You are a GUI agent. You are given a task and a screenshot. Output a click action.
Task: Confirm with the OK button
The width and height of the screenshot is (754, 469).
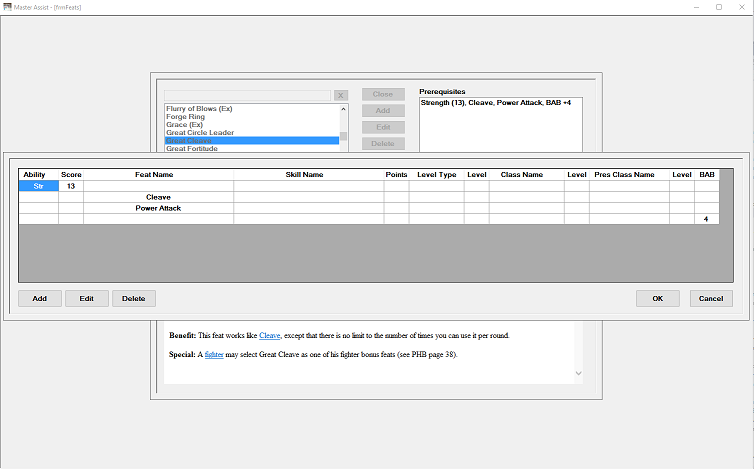[658, 298]
